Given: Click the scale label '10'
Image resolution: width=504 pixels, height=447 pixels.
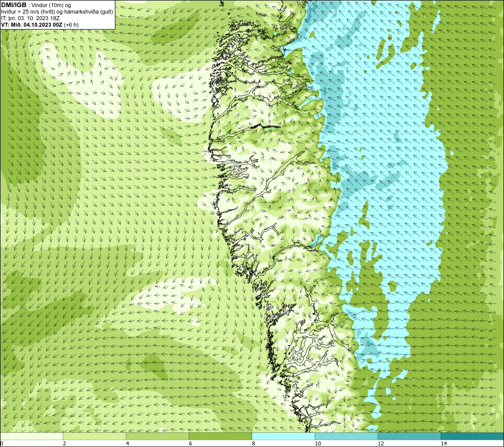Looking at the screenshot, I should 318,444.
